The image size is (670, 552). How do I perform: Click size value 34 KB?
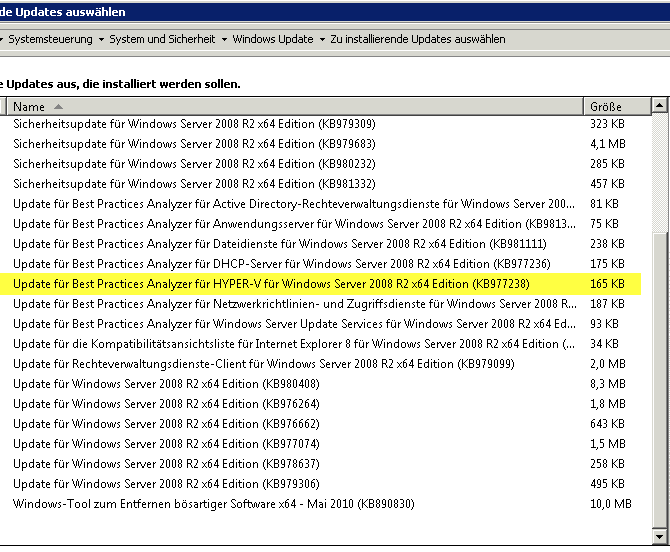pyautogui.click(x=604, y=344)
